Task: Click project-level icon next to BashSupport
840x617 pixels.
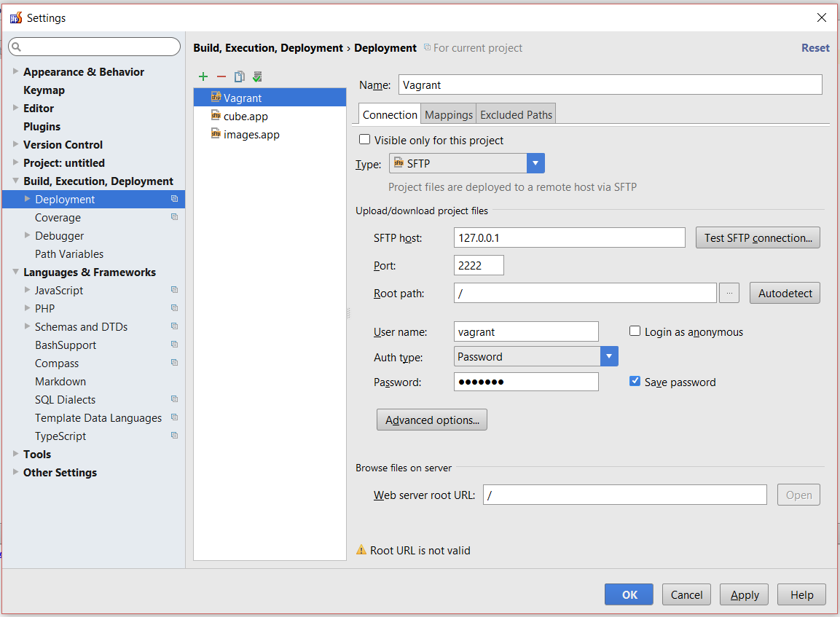Action: point(174,345)
